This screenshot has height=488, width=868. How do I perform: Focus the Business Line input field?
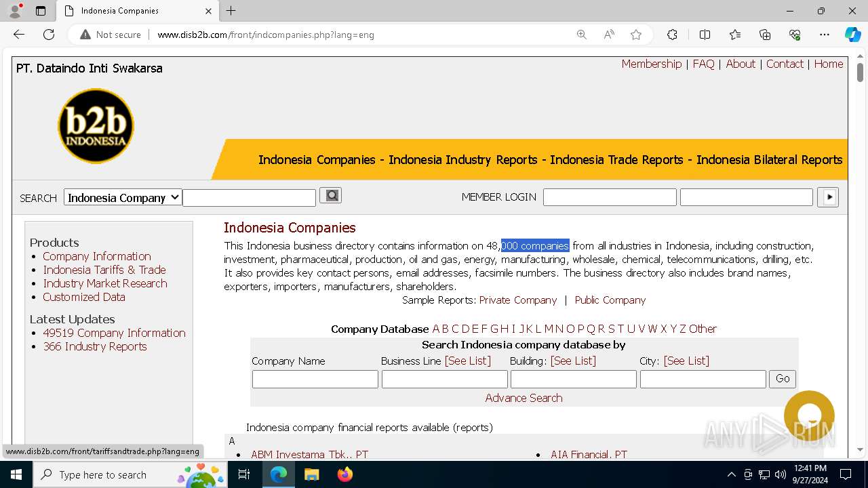point(445,379)
